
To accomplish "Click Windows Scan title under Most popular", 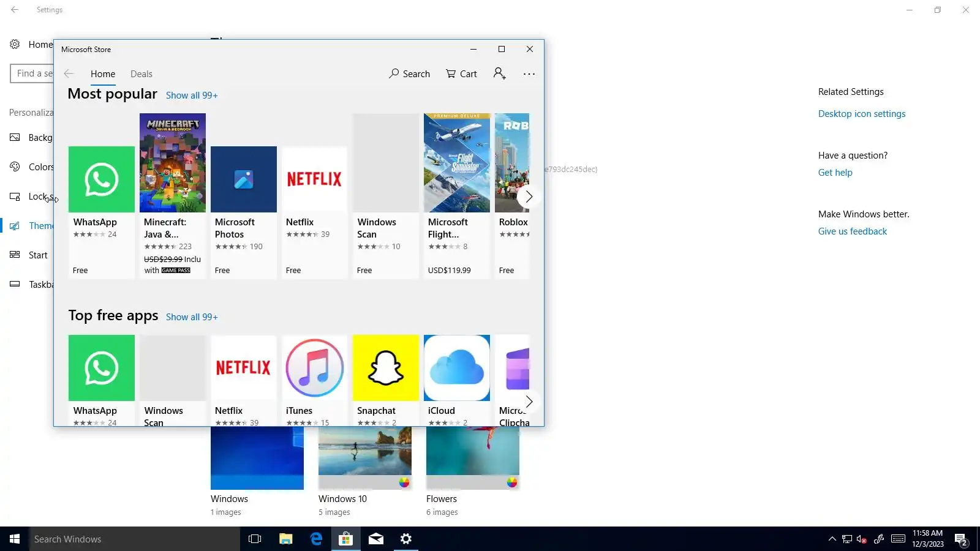I will pos(377,228).
